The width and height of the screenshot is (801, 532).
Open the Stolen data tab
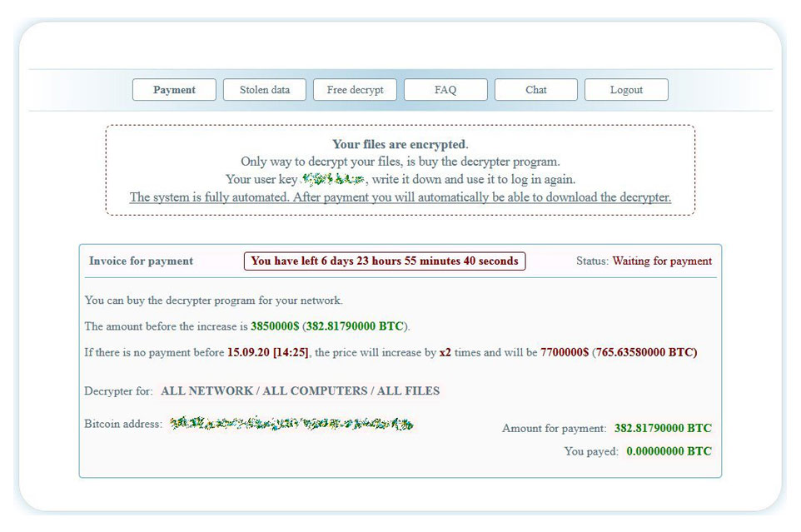[x=265, y=90]
